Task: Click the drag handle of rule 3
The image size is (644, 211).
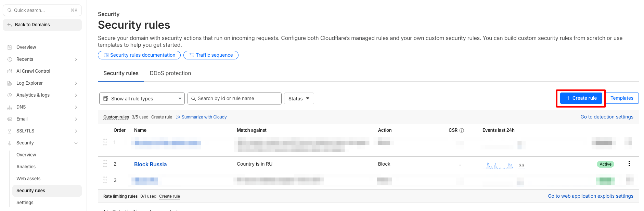Action: click(x=105, y=180)
